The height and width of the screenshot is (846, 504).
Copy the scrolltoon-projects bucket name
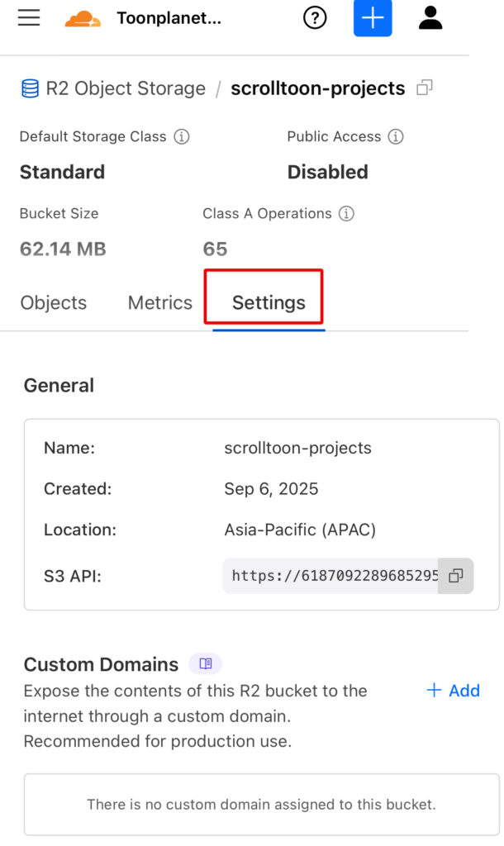click(425, 88)
